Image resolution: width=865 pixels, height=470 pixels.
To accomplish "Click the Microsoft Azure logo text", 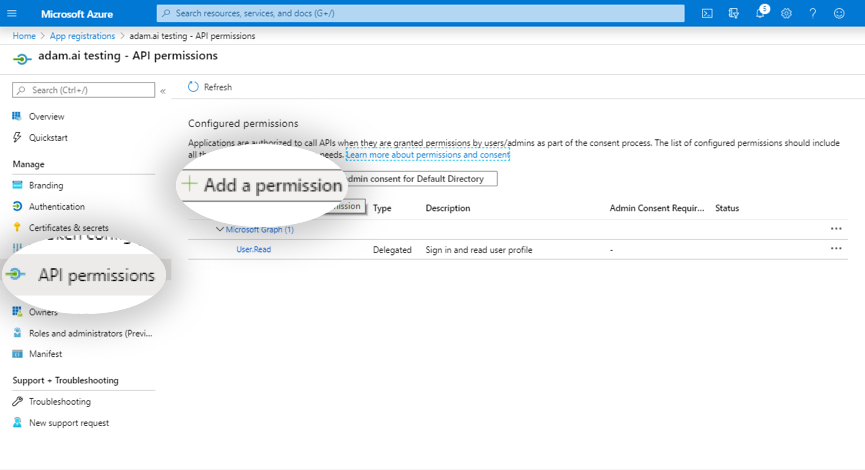I will coord(77,14).
